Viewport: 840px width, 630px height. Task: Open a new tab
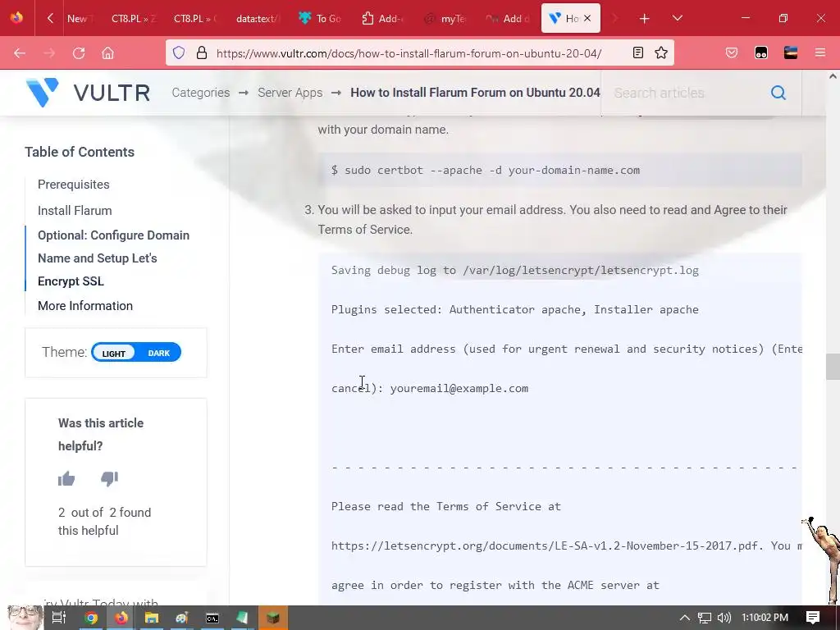pyautogui.click(x=645, y=19)
